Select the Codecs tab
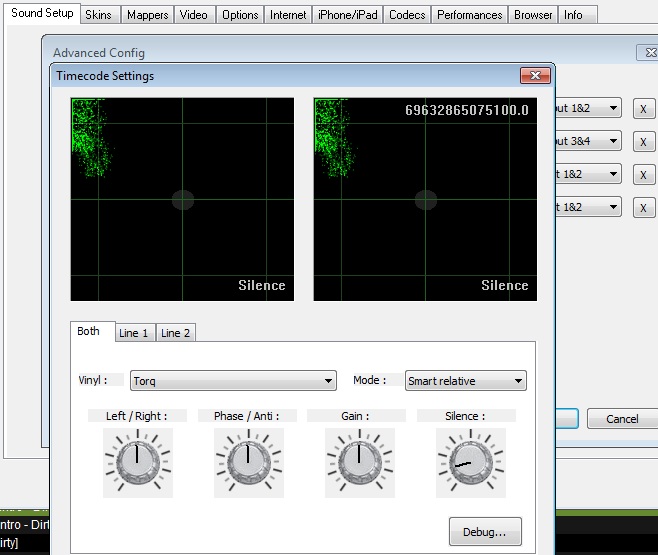Image resolution: width=658 pixels, height=555 pixels. (406, 15)
